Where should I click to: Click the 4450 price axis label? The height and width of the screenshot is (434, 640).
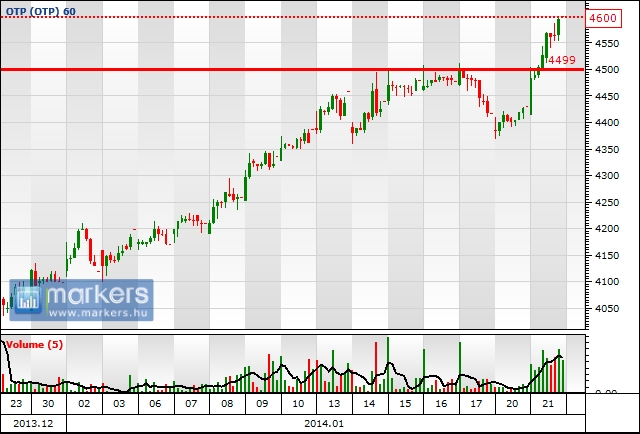pos(607,96)
